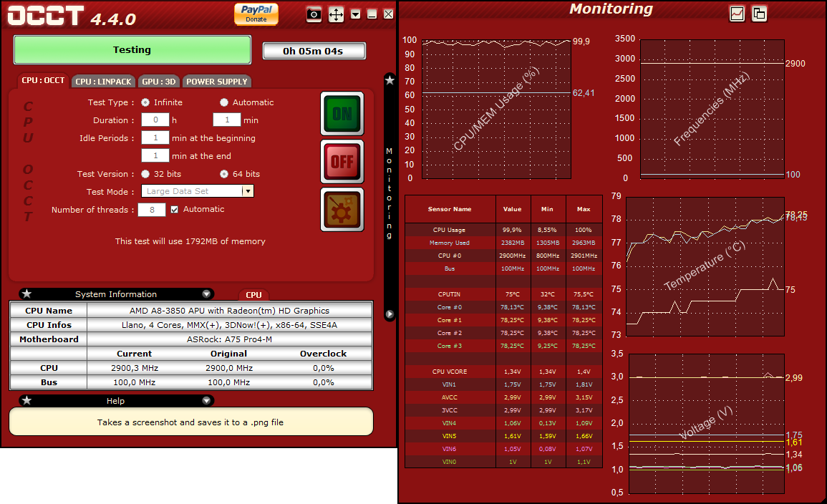Collapse the System Information section arrow
Viewport: 827px width, 504px height.
(206, 294)
